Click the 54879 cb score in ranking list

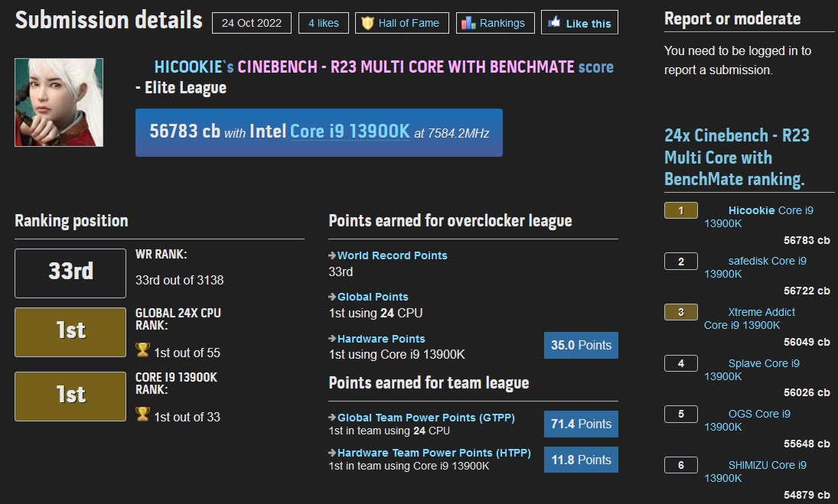pyautogui.click(x=807, y=495)
